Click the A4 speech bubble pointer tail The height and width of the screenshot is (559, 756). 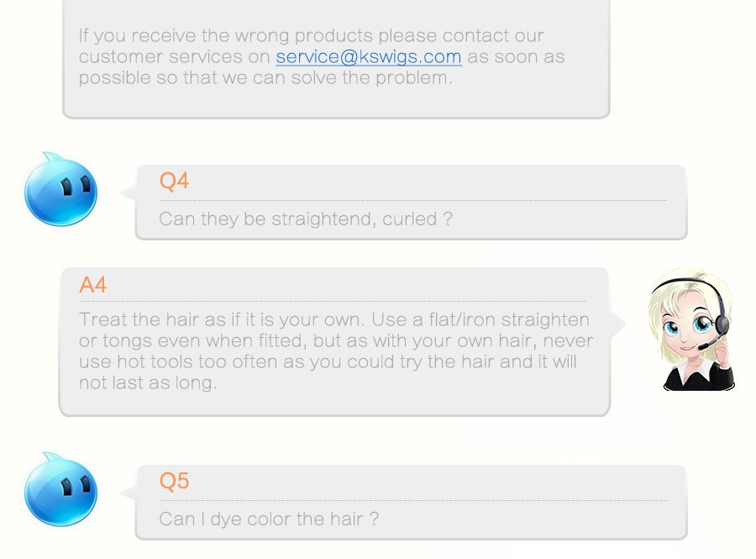[617, 323]
